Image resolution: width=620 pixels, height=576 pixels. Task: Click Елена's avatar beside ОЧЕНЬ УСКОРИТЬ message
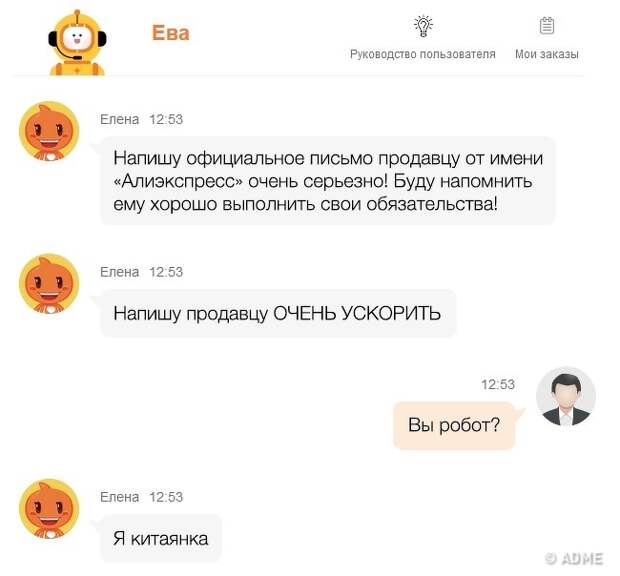point(49,283)
